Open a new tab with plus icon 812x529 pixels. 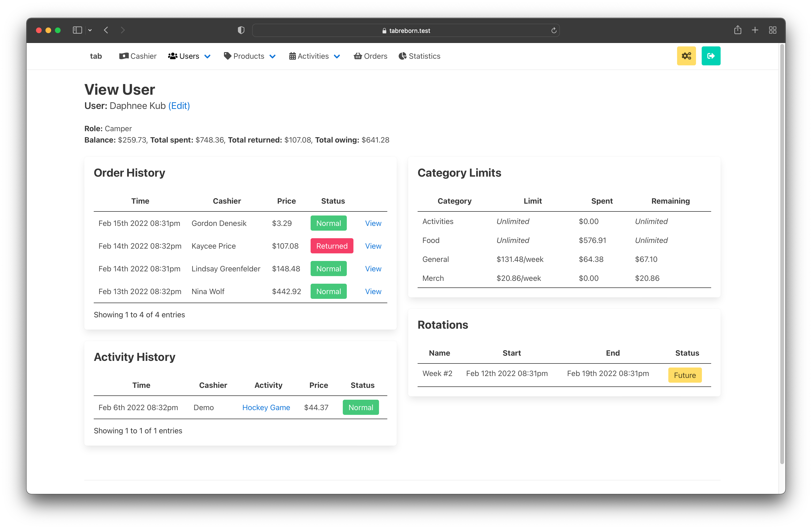click(755, 30)
